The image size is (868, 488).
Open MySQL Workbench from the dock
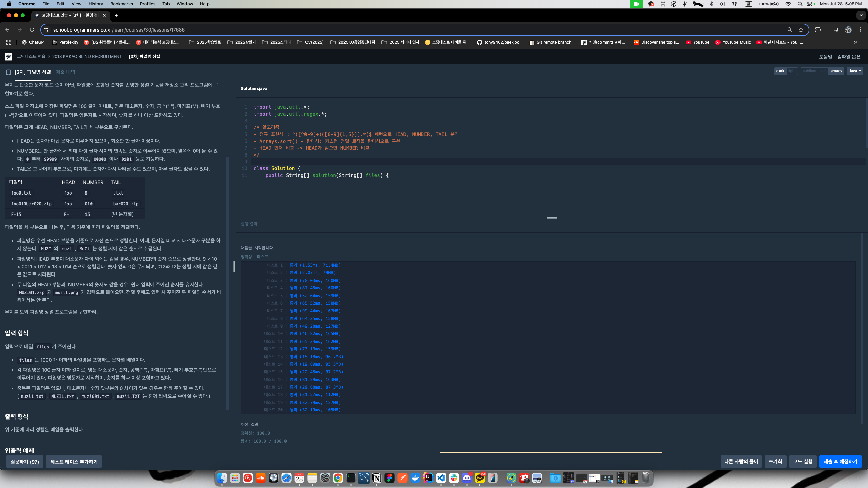364,478
